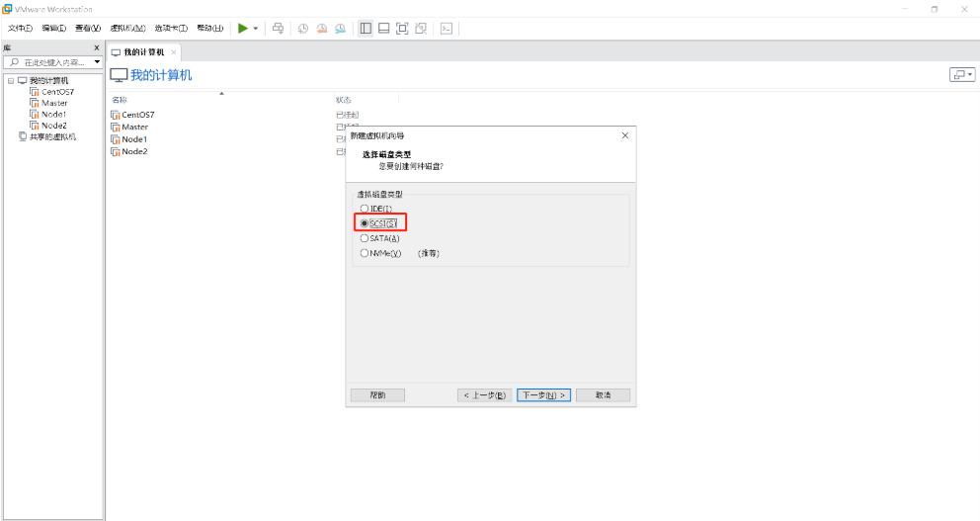The image size is (980, 521).
Task: Open the 虚拟机(M) menu
Action: pos(127,28)
